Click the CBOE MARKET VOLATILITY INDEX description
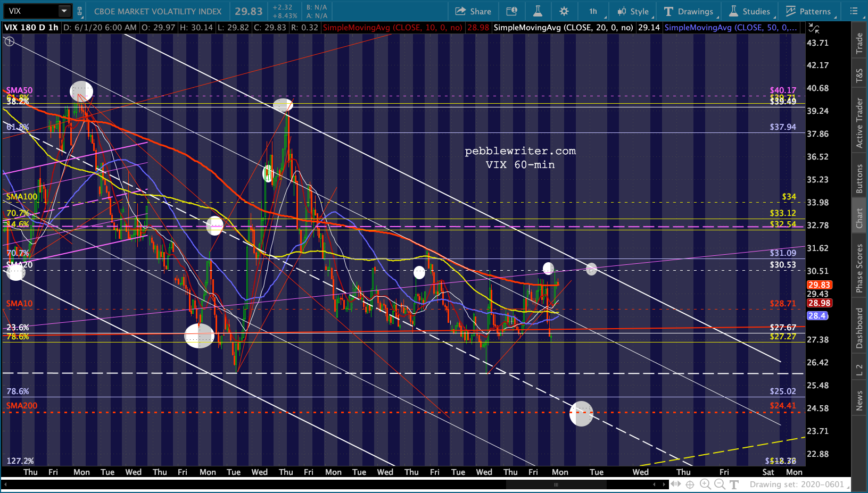Image resolution: width=868 pixels, height=493 pixels. point(158,11)
